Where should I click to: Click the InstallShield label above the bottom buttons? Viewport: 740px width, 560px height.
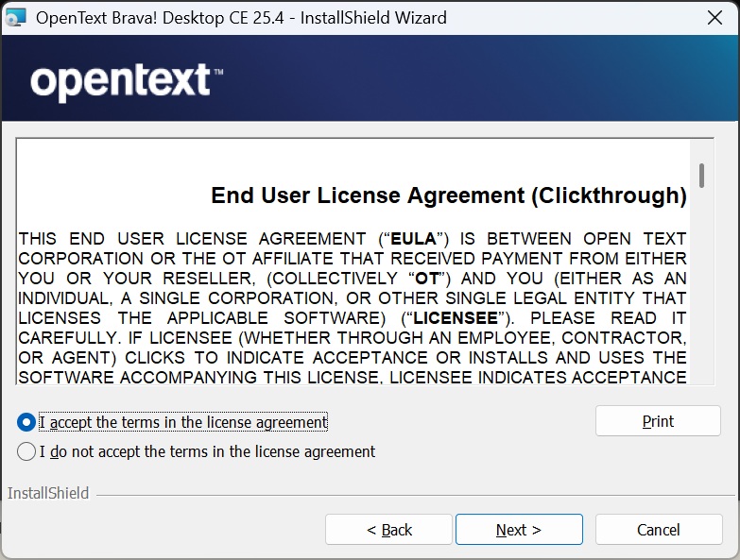48,493
